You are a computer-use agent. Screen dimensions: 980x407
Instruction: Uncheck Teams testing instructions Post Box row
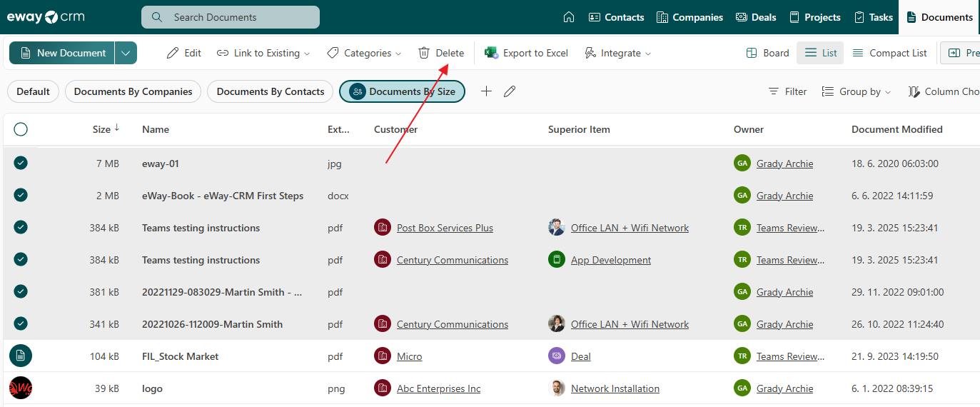(x=21, y=228)
